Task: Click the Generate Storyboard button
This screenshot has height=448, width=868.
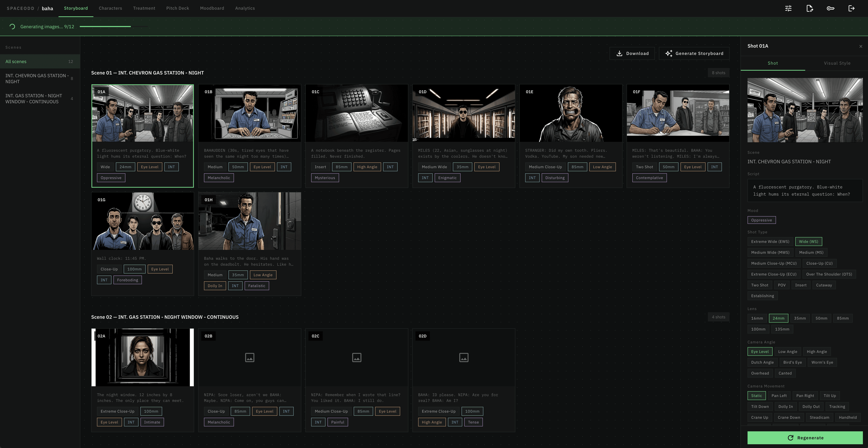Action: [694, 54]
